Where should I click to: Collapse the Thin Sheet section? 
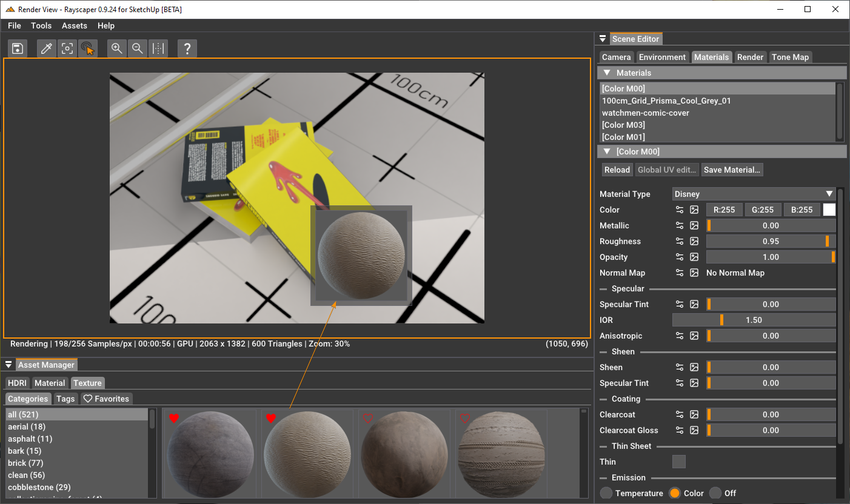pos(603,446)
